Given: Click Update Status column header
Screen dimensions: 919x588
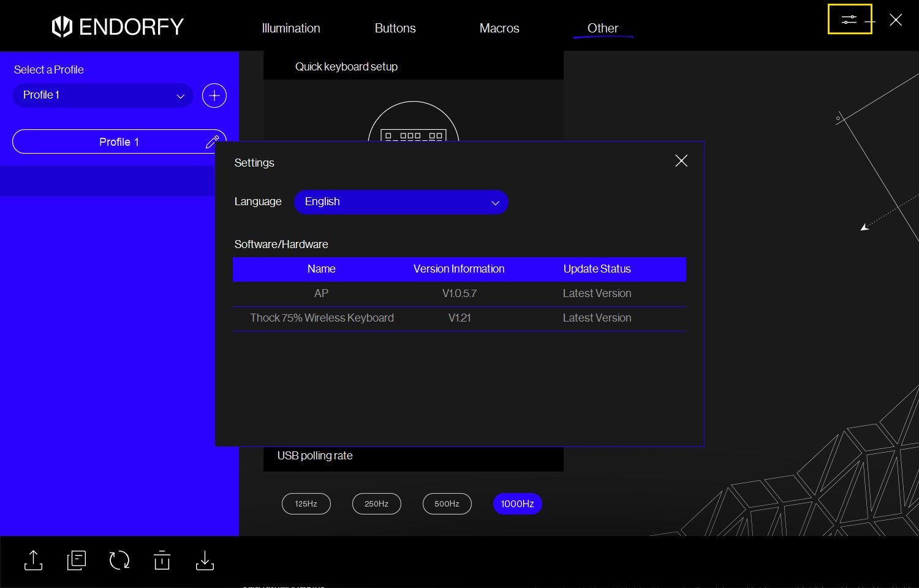Looking at the screenshot, I should 597,269.
